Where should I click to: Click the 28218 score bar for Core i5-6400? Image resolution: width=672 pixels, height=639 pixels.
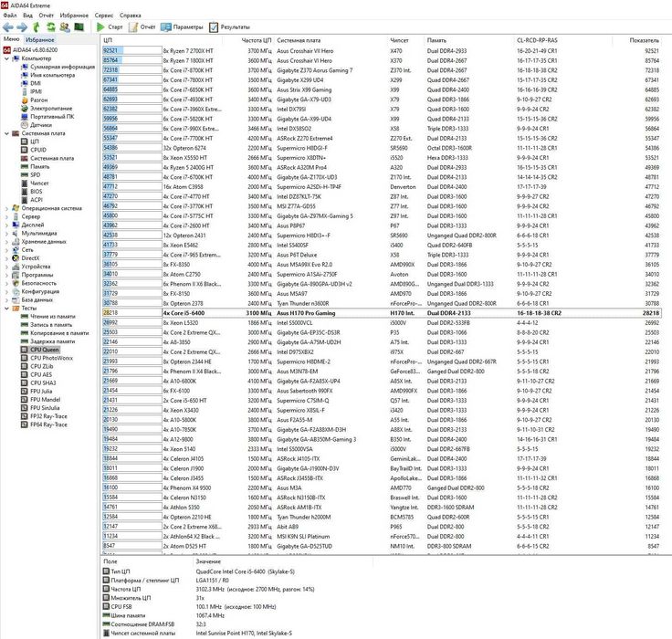[x=132, y=313]
